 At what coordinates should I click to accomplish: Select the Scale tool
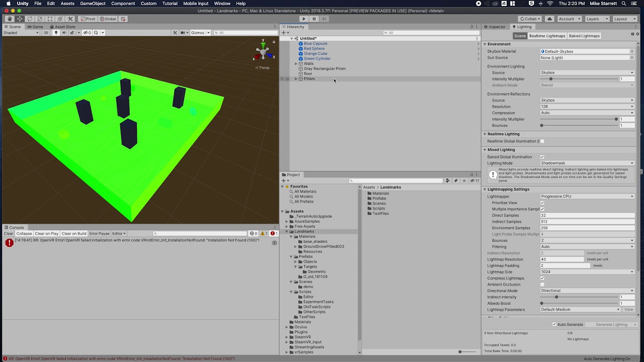click(40, 19)
